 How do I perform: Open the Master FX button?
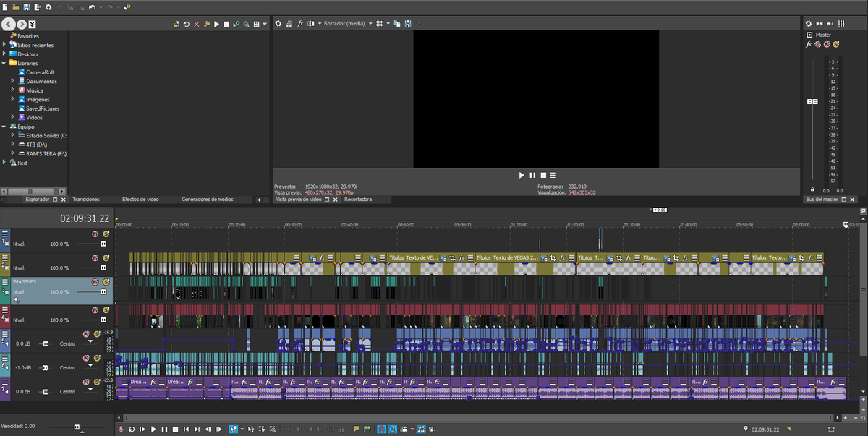point(809,44)
